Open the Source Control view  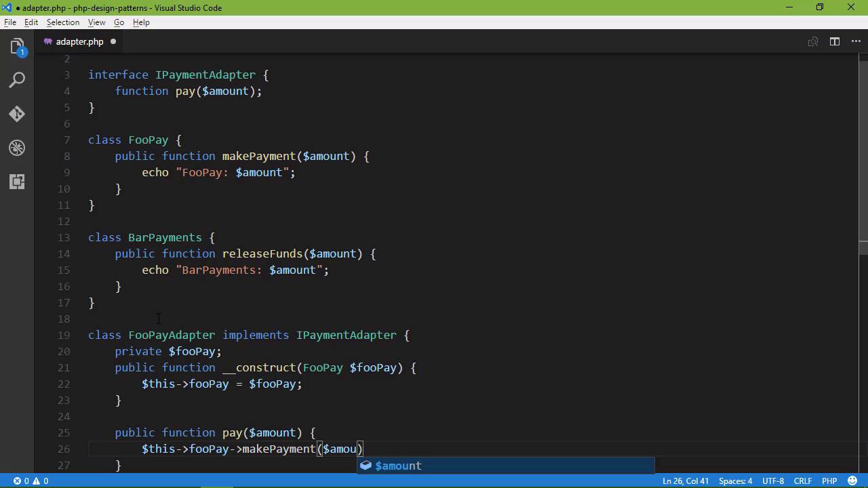(x=17, y=114)
